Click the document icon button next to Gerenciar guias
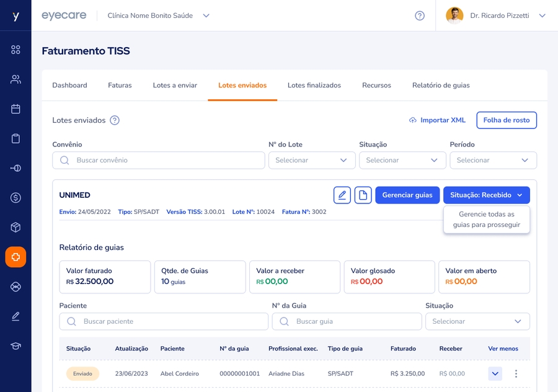 363,195
